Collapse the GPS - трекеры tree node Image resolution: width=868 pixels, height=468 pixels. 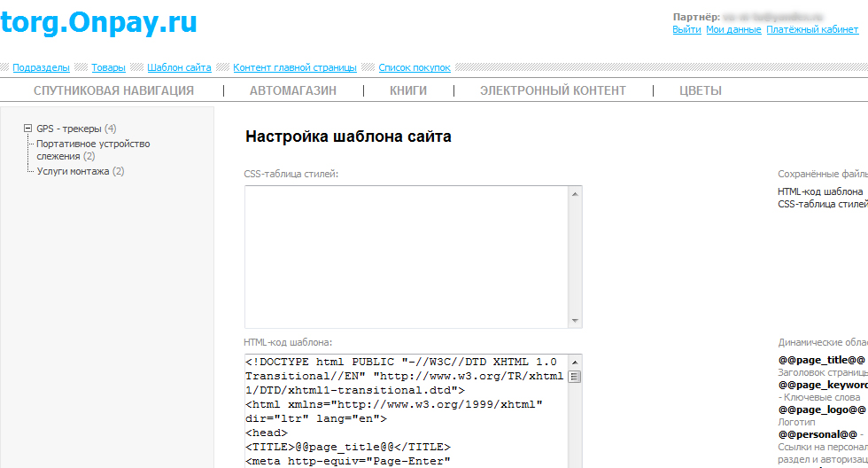point(28,129)
